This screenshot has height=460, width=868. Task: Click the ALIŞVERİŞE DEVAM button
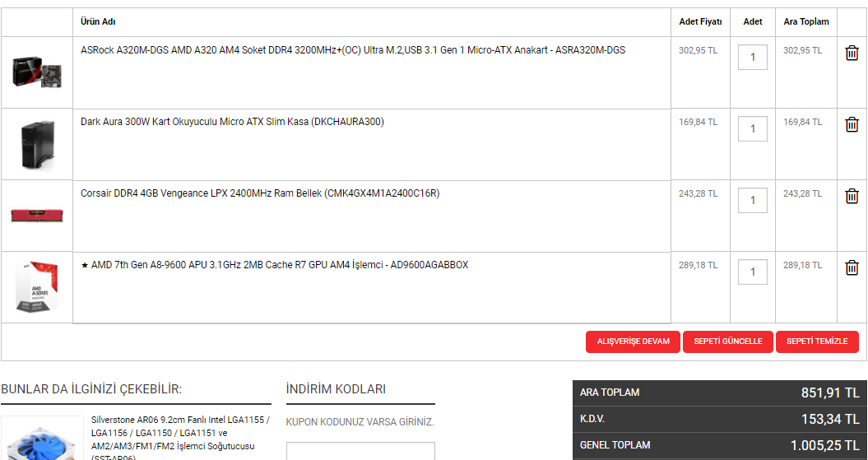[633, 342]
